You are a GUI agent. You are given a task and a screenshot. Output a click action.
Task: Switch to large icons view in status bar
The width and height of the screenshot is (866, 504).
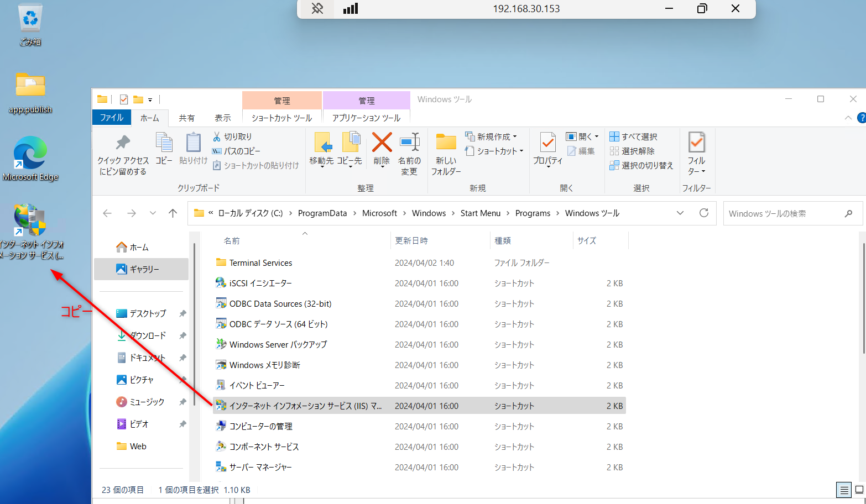click(859, 490)
